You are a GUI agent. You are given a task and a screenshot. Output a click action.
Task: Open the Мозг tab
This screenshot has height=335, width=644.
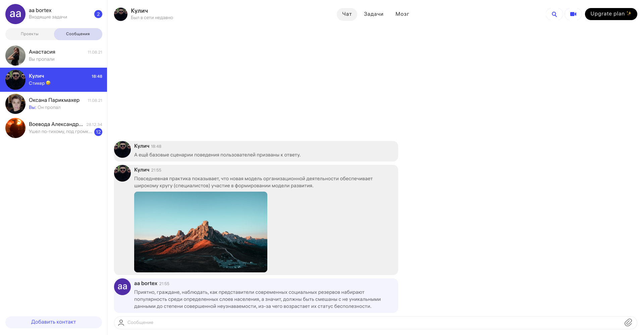[402, 14]
